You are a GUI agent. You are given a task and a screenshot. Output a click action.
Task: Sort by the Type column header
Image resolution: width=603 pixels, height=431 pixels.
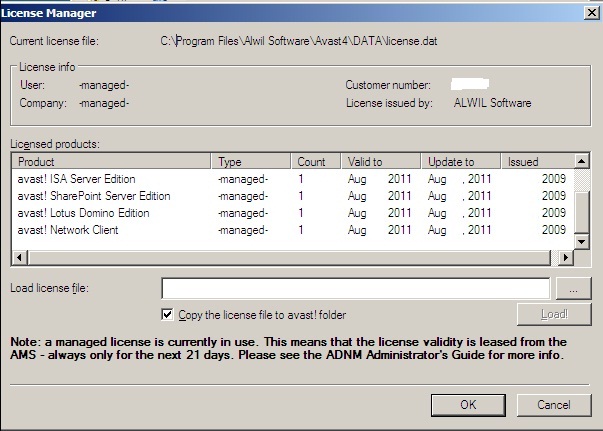pos(251,161)
